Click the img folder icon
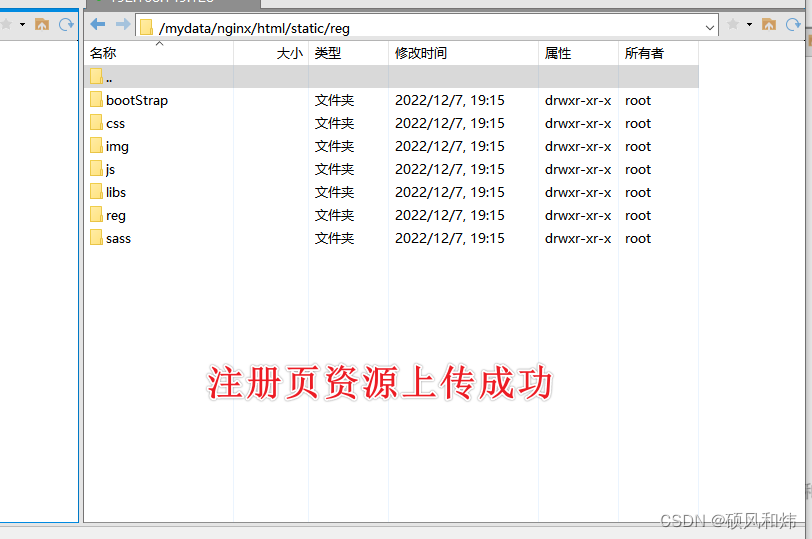 pyautogui.click(x=96, y=145)
